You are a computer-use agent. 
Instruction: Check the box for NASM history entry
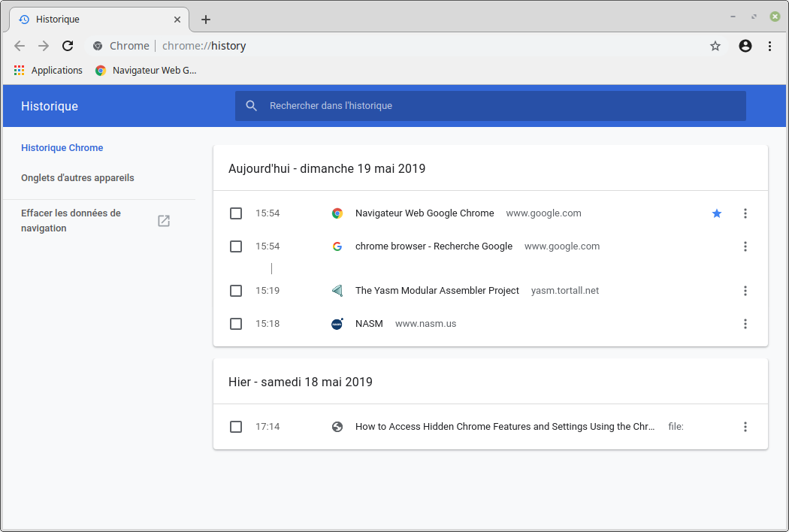click(x=236, y=324)
